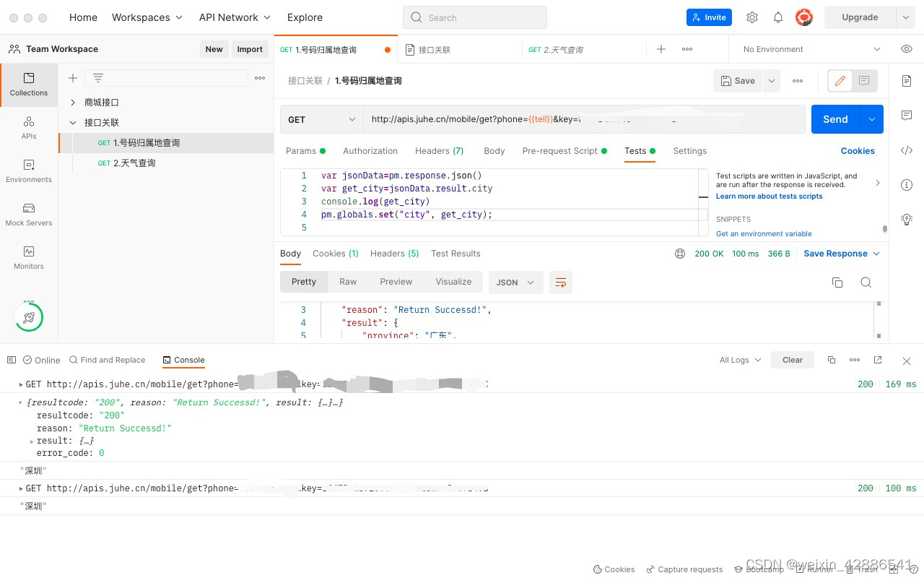The height and width of the screenshot is (578, 924).
Task: Switch to the Raw response view
Action: tap(348, 282)
